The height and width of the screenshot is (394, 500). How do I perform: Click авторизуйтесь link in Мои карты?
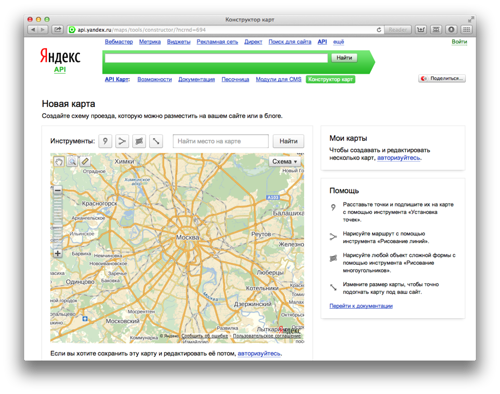tap(399, 158)
